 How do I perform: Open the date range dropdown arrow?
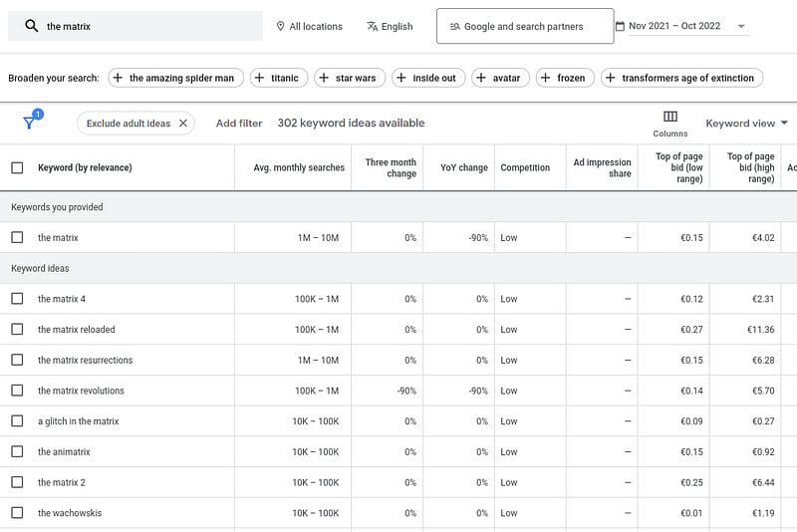click(741, 27)
